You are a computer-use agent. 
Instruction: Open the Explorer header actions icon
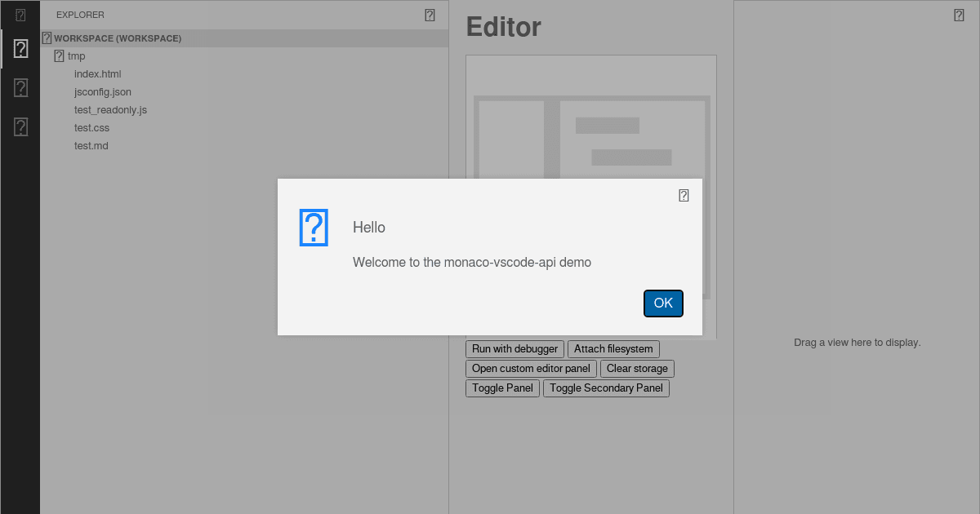pyautogui.click(x=430, y=15)
